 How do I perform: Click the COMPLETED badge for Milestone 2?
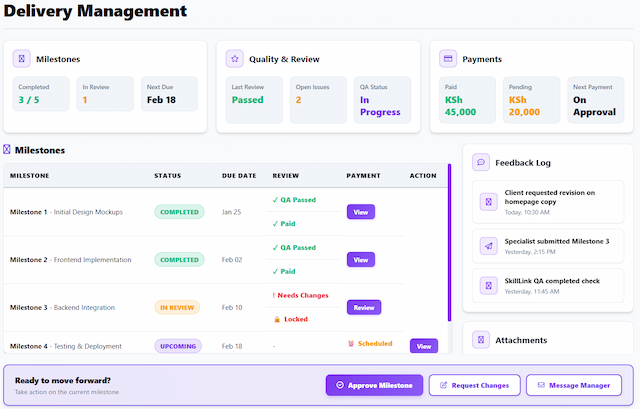tap(179, 260)
